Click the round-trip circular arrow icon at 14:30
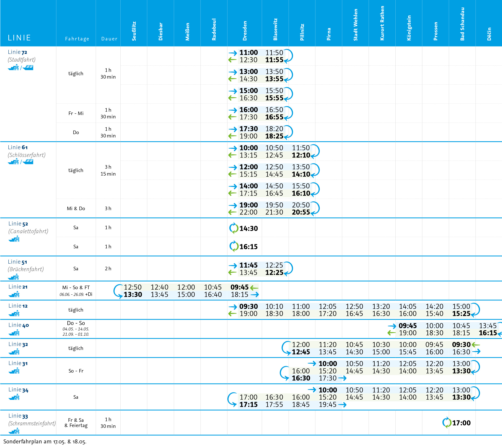Viewport: 502px width, 448px height. tap(234, 228)
